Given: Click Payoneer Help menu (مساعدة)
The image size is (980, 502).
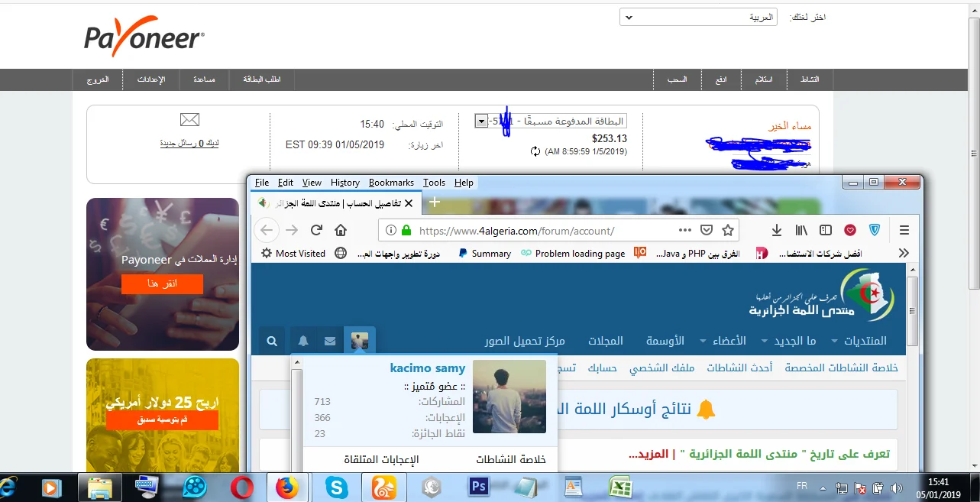Looking at the screenshot, I should coord(204,79).
